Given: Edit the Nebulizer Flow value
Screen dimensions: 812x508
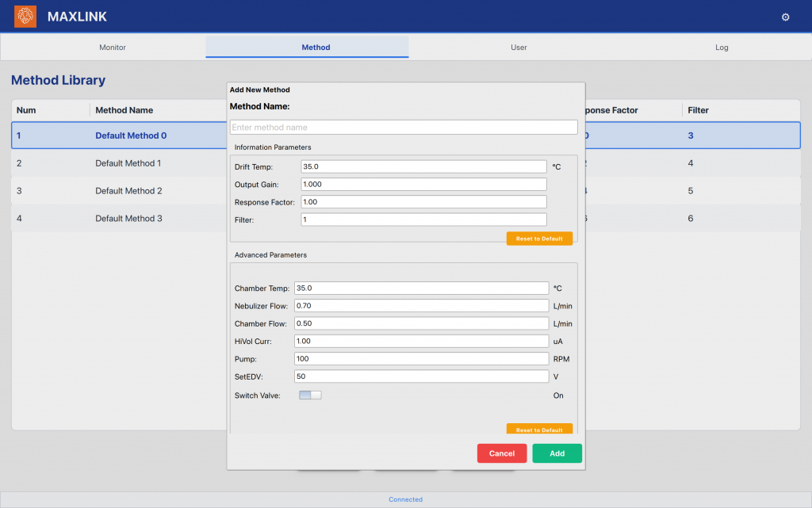Looking at the screenshot, I should [421, 306].
